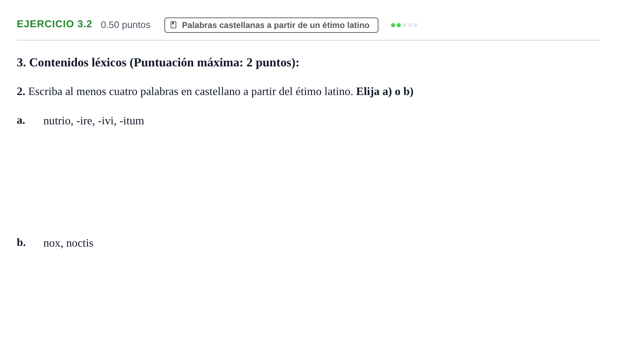This screenshot has width=617, height=364.
Task: Click the first green difficulty dot
Action: 393,25
